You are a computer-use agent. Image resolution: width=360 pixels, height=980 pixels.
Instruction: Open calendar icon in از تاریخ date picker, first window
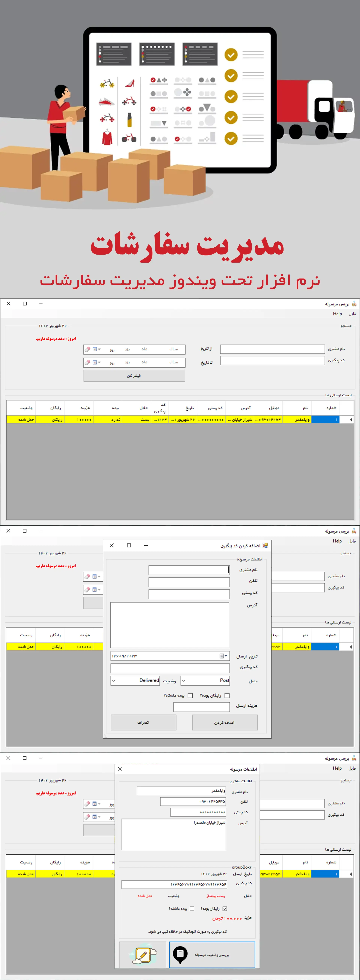point(94,349)
